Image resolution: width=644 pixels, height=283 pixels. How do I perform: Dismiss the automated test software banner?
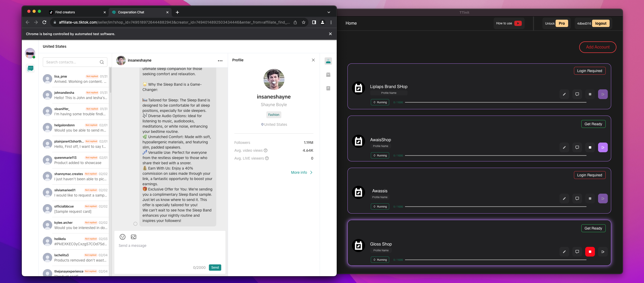pyautogui.click(x=330, y=34)
